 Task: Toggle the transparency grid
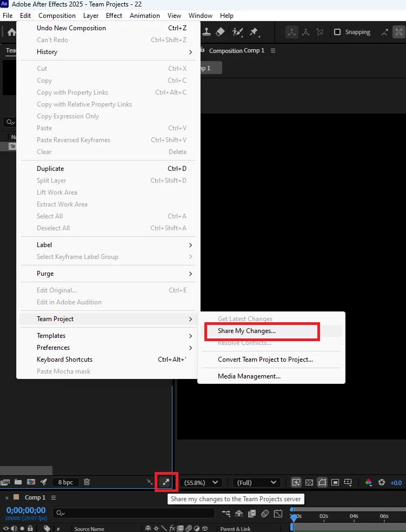click(309, 482)
